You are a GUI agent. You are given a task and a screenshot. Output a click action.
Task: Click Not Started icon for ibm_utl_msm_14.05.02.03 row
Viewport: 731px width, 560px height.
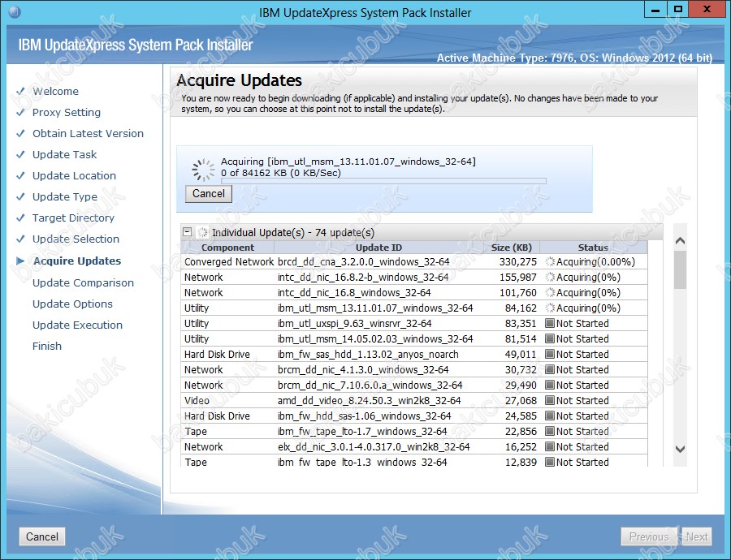coord(550,338)
